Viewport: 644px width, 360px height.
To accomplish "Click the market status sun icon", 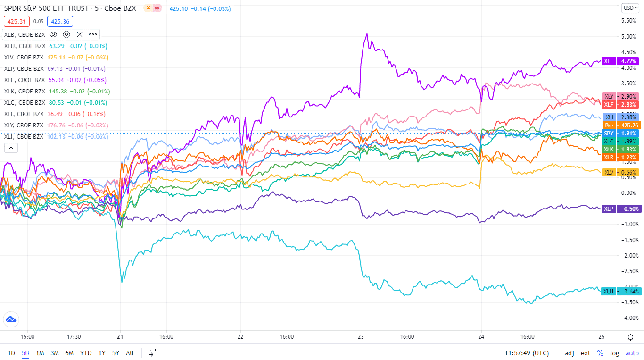I will point(149,8).
